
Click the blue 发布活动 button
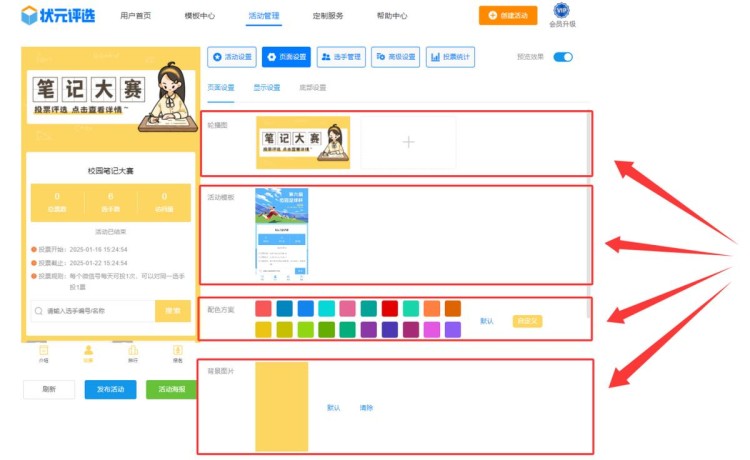110,390
